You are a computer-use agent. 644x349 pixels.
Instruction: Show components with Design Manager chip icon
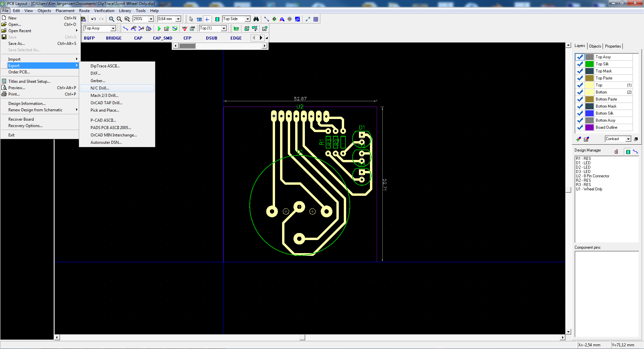tap(628, 152)
